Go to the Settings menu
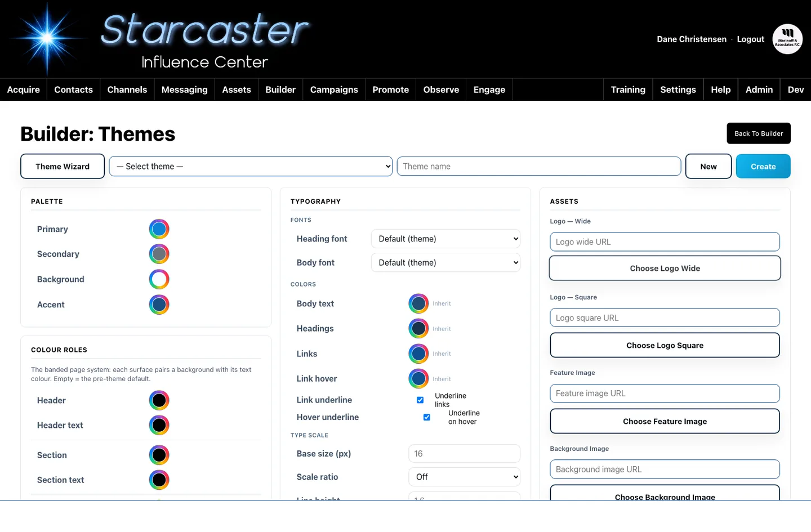Viewport: 811px width, 532px height. click(x=678, y=90)
